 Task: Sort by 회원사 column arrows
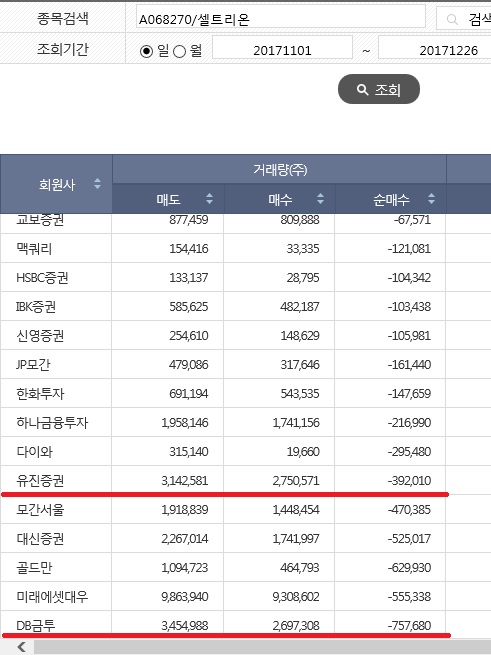point(97,183)
